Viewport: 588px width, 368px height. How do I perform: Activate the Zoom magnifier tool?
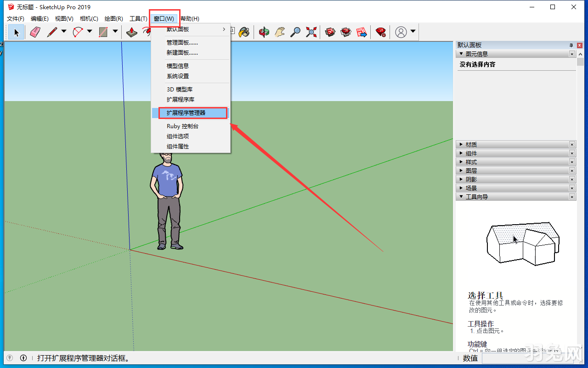pyautogui.click(x=295, y=32)
